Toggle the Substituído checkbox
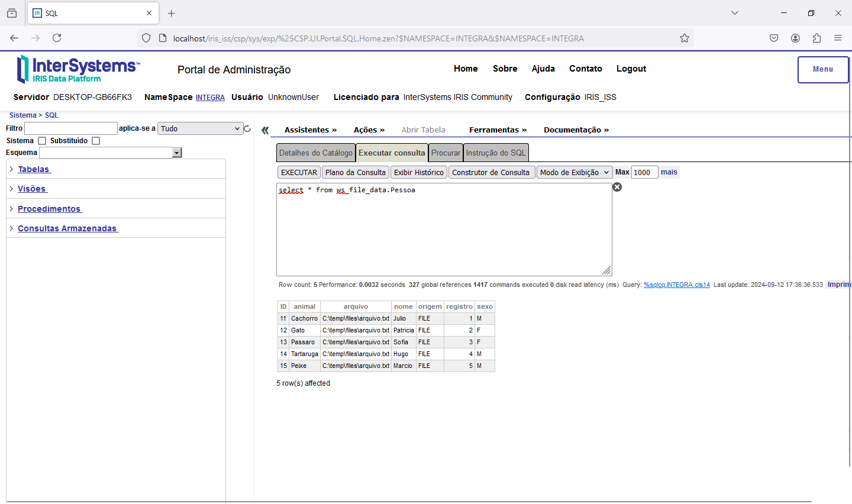Screen dimensions: 852x504 [x=96, y=141]
